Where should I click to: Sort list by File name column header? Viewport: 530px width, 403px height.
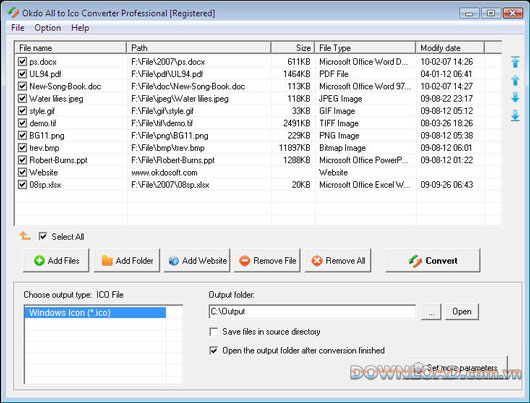tap(70, 48)
